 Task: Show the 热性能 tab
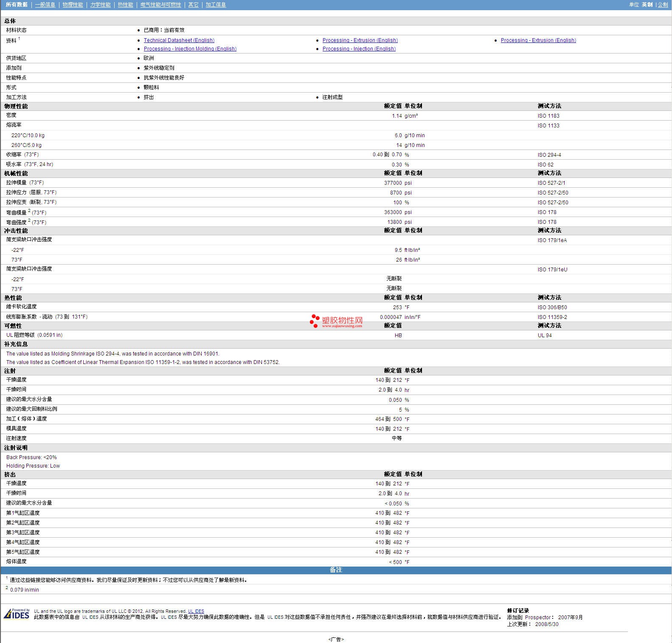[x=125, y=5]
